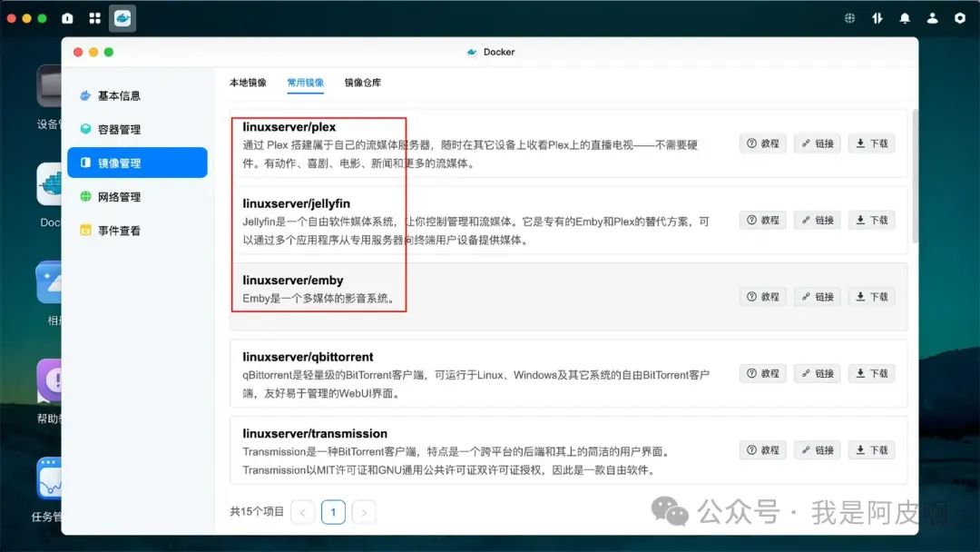Click 下载 for linuxserver/jellyfin
The width and height of the screenshot is (980, 552).
tap(872, 220)
